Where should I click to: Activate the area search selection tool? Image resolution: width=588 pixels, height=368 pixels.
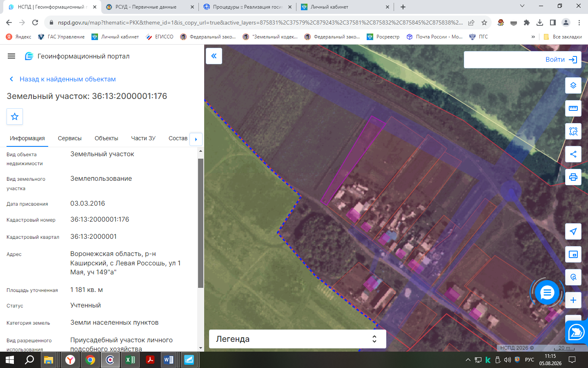pos(573,131)
